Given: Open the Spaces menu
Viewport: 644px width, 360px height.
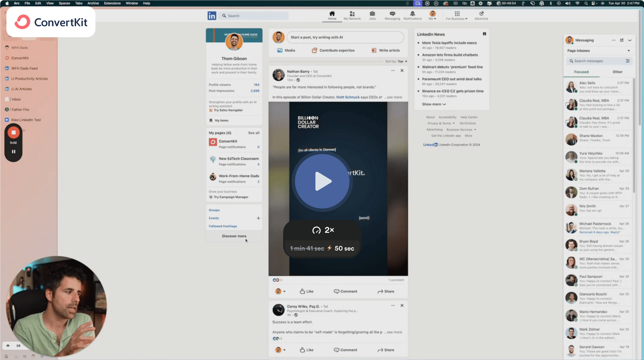Looking at the screenshot, I should pos(64,3).
